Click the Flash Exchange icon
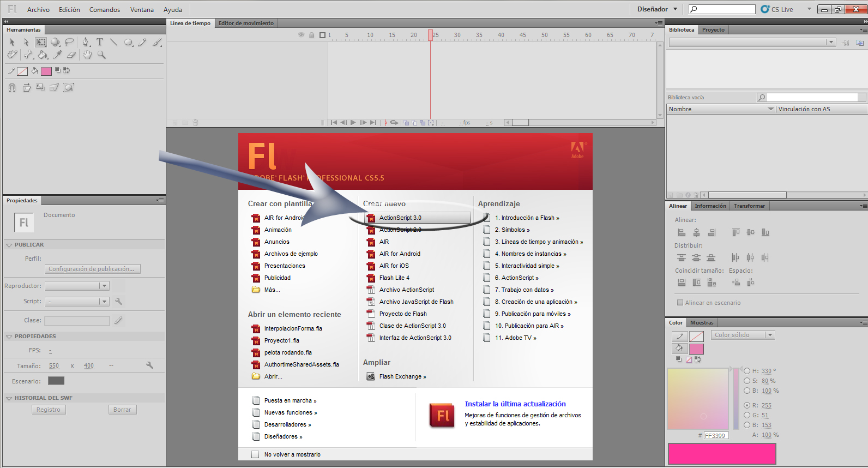Image resolution: width=868 pixels, height=468 pixels. point(371,376)
